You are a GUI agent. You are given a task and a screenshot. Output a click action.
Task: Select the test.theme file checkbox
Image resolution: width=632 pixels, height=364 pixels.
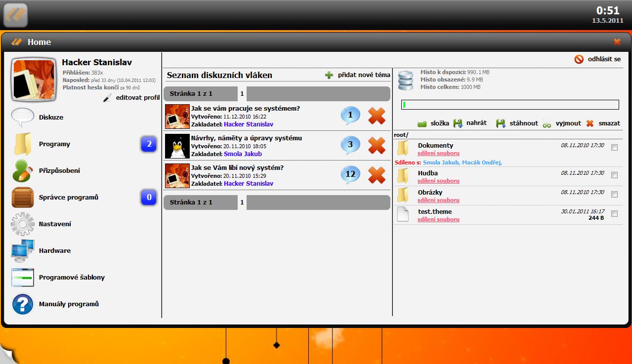click(x=614, y=214)
